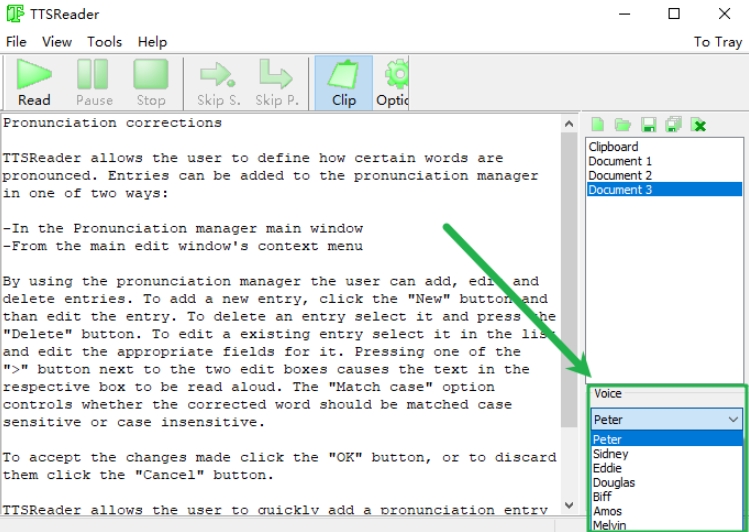This screenshot has width=749, height=532.
Task: Toggle the Clip clipboard monitoring button
Action: point(344,83)
